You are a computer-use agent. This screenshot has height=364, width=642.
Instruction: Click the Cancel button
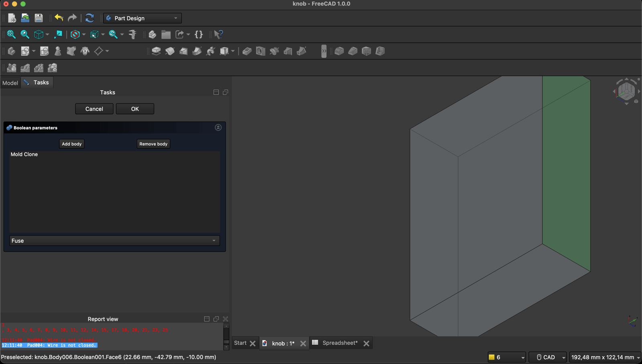point(94,109)
